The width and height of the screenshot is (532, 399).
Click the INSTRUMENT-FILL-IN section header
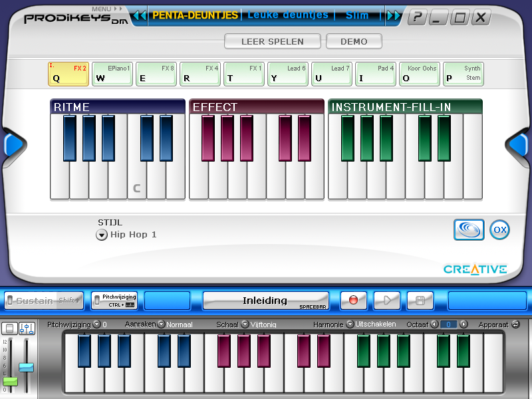coord(405,106)
